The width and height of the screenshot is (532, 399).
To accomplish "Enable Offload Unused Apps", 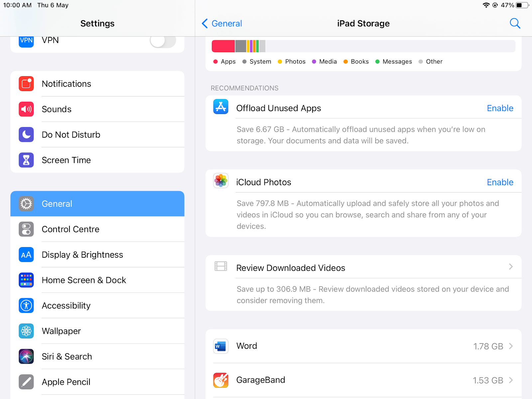I will click(x=500, y=108).
